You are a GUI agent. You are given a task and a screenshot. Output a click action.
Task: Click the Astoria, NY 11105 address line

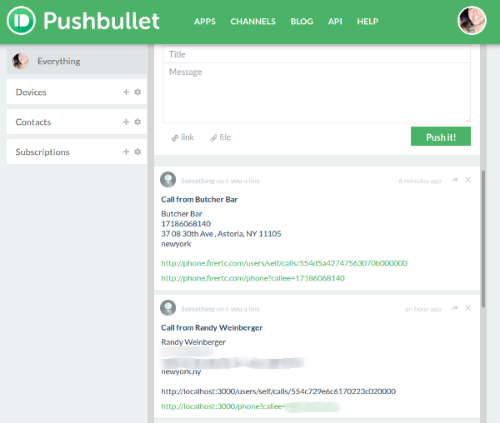point(221,234)
